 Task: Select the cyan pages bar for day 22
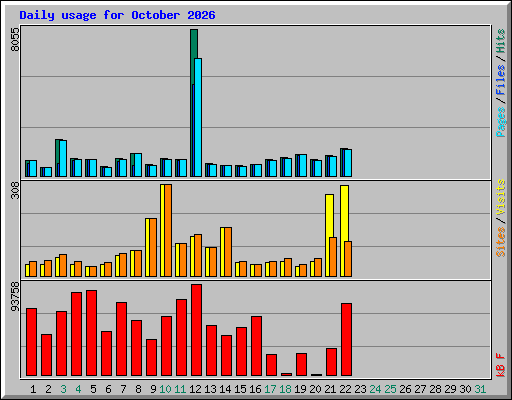click(348, 163)
